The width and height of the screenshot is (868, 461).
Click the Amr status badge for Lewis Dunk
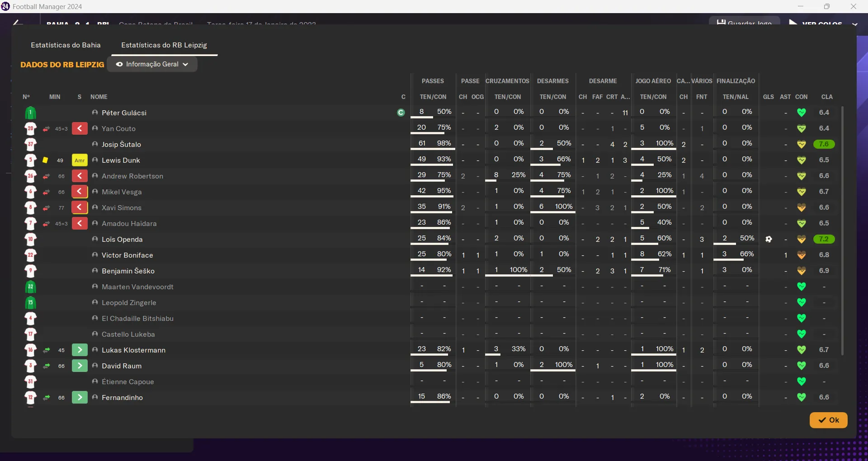(x=80, y=160)
